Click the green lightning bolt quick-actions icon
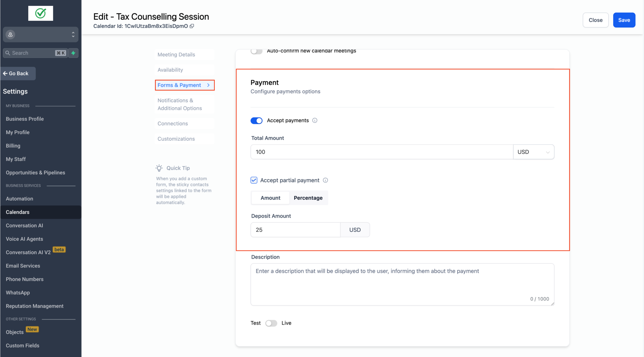The image size is (644, 357). (73, 53)
